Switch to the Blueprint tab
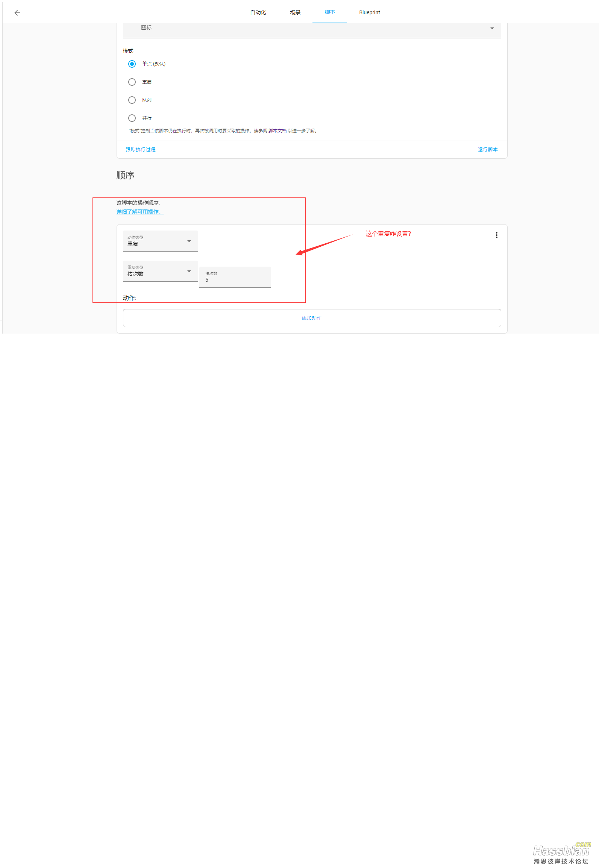This screenshot has height=868, width=599. click(370, 12)
